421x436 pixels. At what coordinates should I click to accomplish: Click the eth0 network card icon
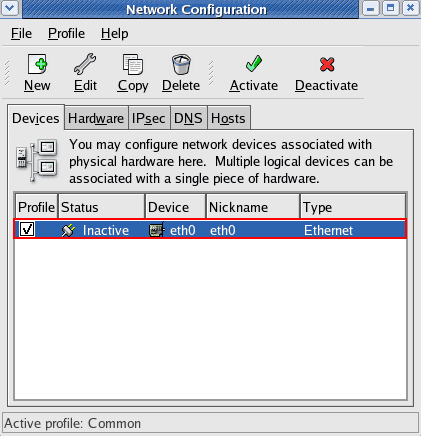(157, 230)
